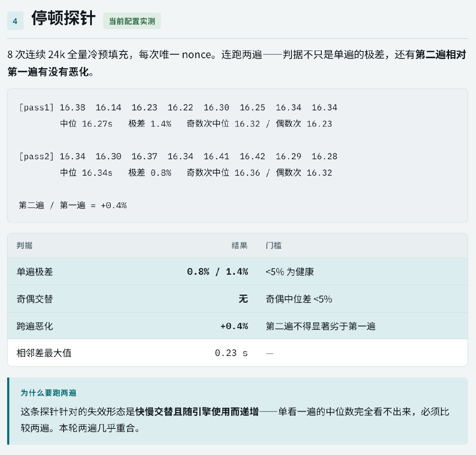Screen dimensions: 476x455
Task: Click the section number 4 badge
Action: click(x=15, y=21)
